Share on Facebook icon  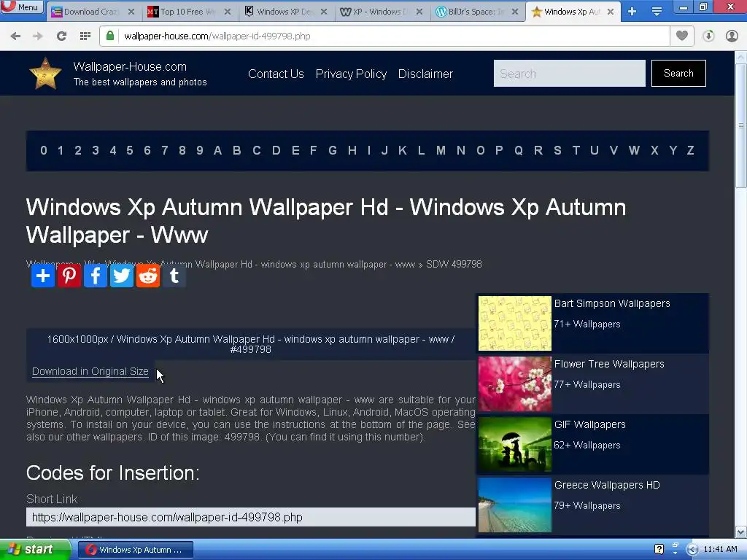tap(96, 276)
